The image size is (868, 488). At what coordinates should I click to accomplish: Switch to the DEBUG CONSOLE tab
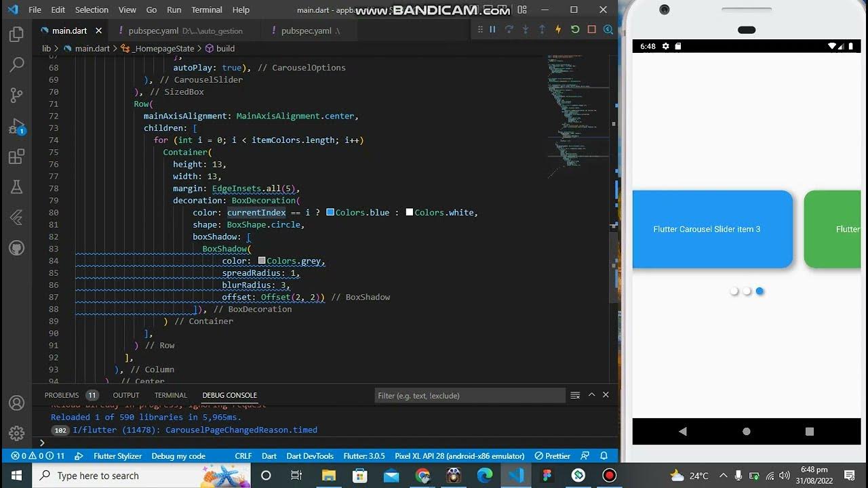[x=230, y=395]
